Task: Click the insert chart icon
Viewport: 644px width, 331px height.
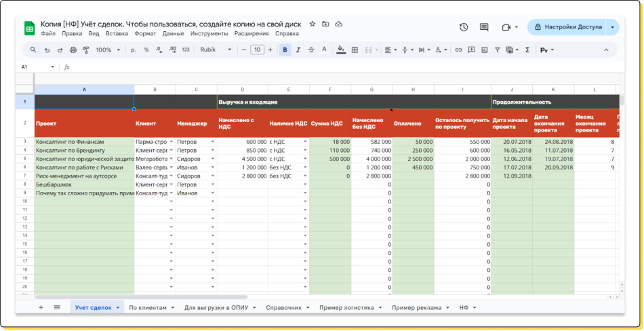Action: point(484,50)
